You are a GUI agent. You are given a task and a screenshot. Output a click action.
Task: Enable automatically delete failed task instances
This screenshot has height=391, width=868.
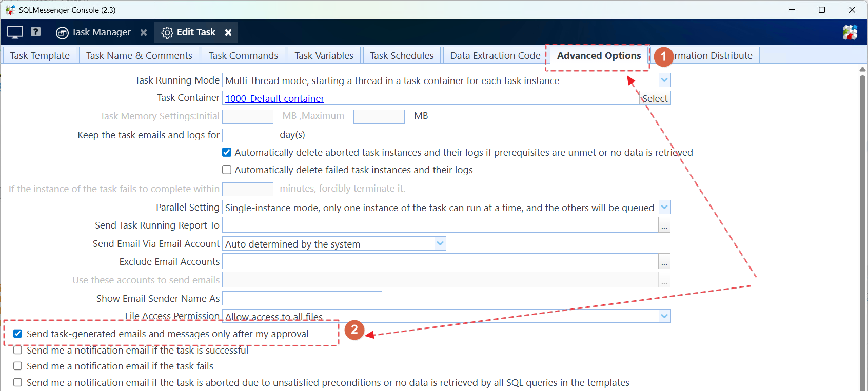click(x=227, y=170)
